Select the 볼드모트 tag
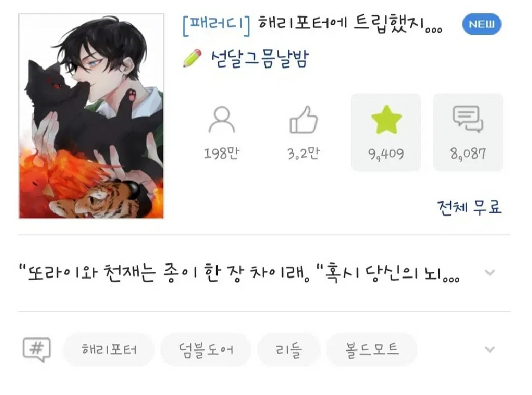This screenshot has height=395, width=532. pos(372,349)
